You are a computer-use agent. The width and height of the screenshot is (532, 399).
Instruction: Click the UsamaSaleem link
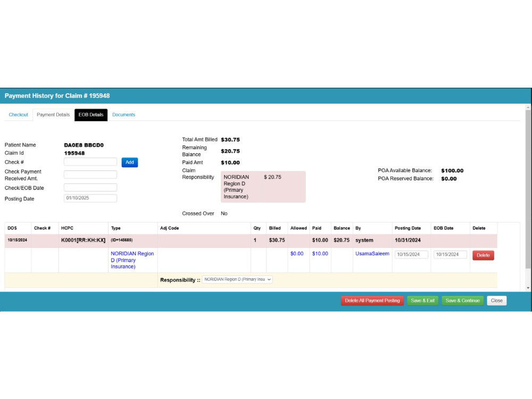tap(372, 253)
